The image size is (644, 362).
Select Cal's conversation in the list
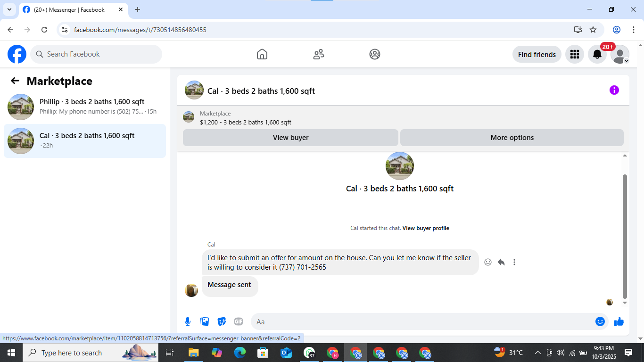click(x=85, y=141)
